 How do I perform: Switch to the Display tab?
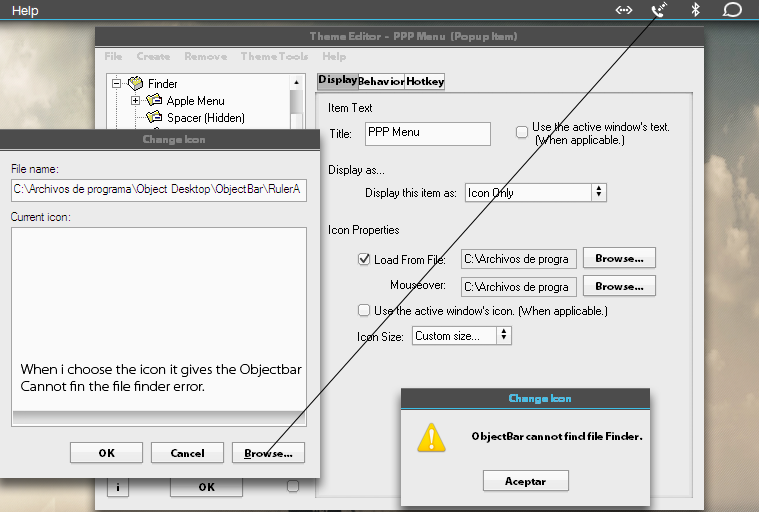[337, 80]
